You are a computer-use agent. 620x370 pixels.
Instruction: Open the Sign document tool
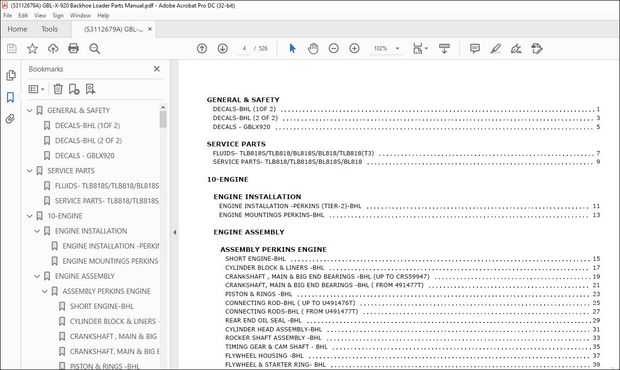516,49
